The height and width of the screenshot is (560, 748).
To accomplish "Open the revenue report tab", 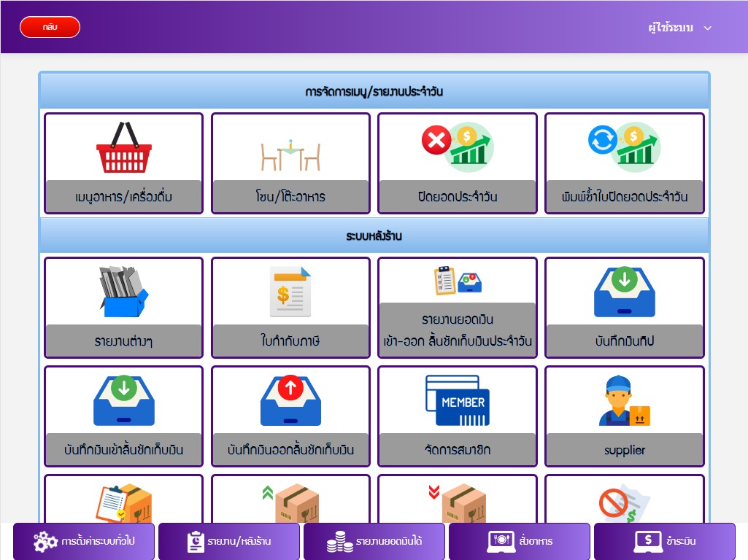I will click(x=374, y=542).
